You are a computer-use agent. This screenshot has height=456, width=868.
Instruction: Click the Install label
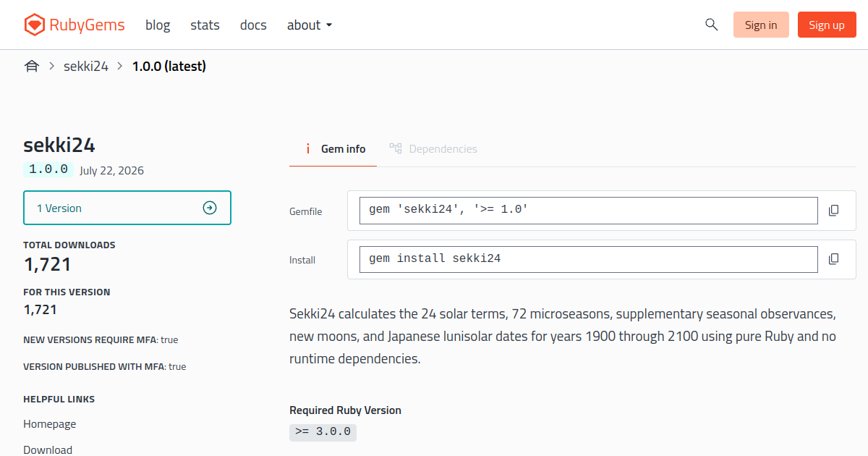(302, 260)
